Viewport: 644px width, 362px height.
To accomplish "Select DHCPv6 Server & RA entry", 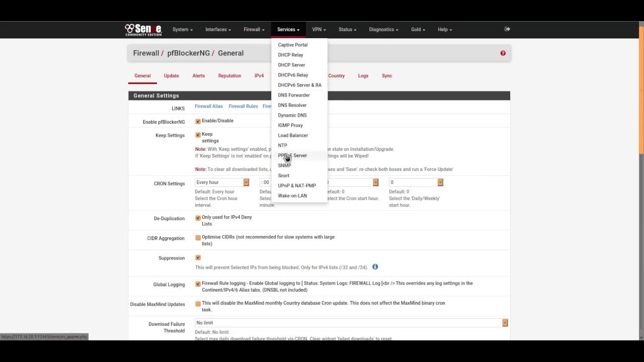I will coord(299,85).
